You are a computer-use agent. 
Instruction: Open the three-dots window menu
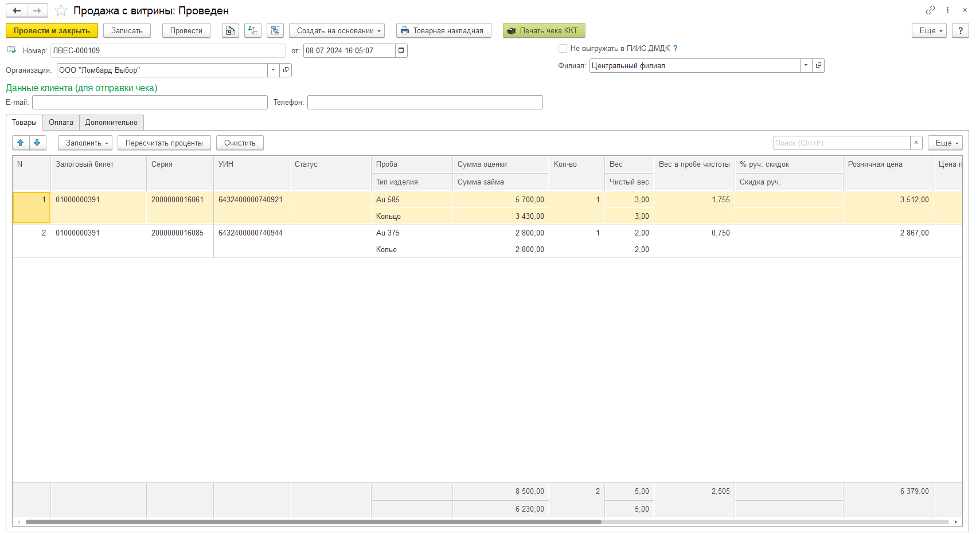(947, 10)
